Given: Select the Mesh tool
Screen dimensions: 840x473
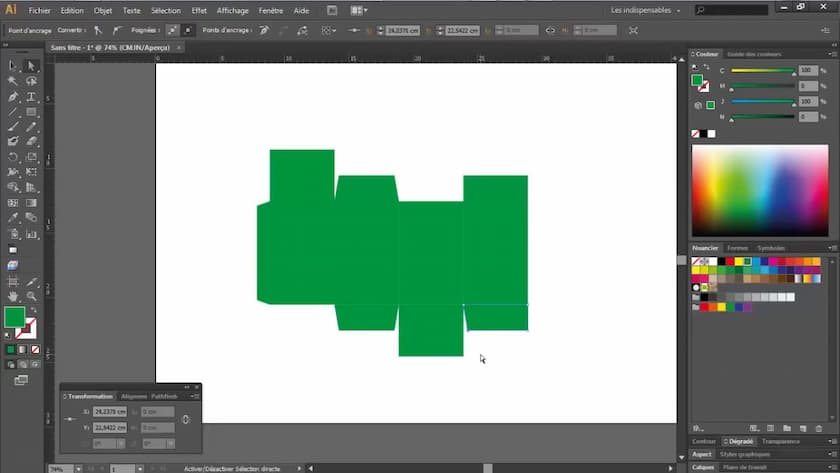Looking at the screenshot, I should [x=13, y=203].
